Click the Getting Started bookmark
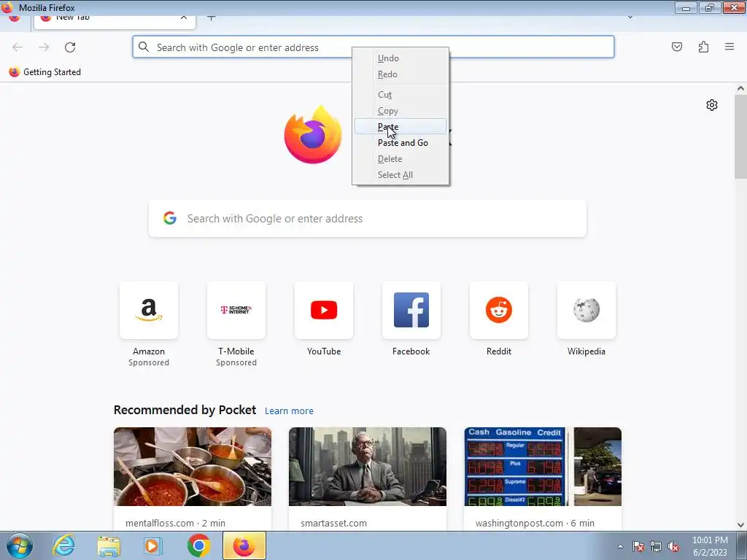This screenshot has height=560, width=747. (45, 72)
